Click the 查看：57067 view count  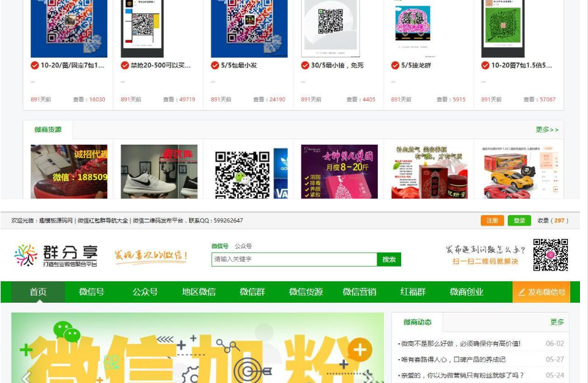pos(539,99)
